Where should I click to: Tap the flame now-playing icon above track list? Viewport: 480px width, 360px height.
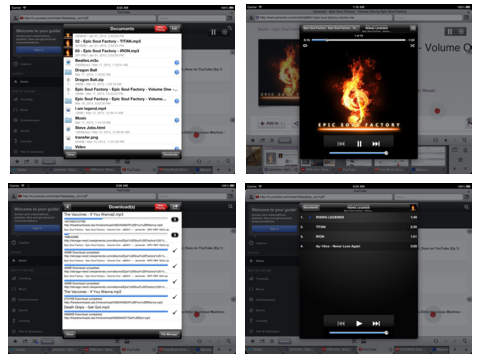click(413, 208)
